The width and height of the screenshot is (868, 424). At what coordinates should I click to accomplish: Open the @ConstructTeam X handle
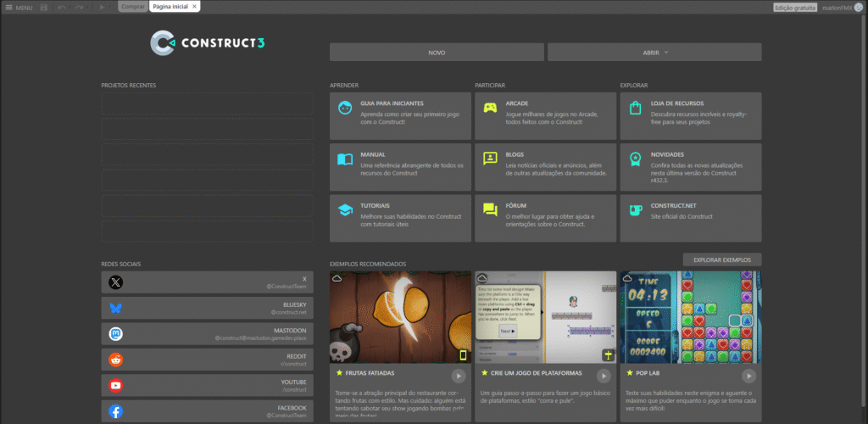(x=287, y=287)
